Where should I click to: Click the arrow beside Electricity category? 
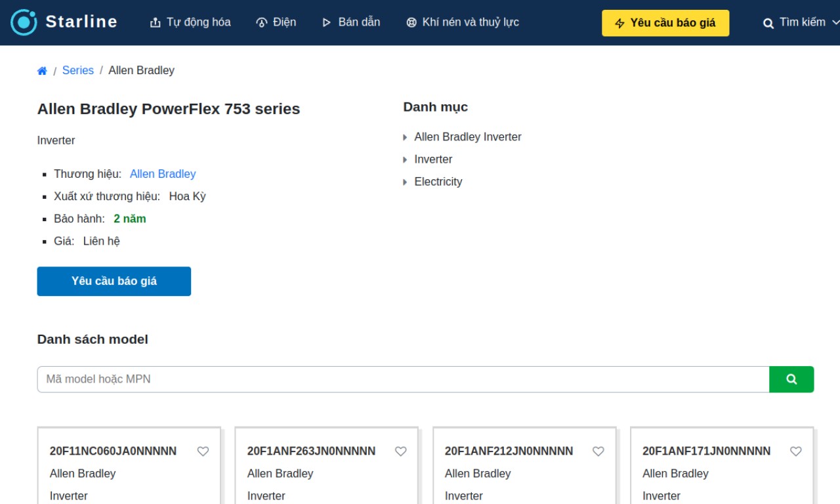405,182
